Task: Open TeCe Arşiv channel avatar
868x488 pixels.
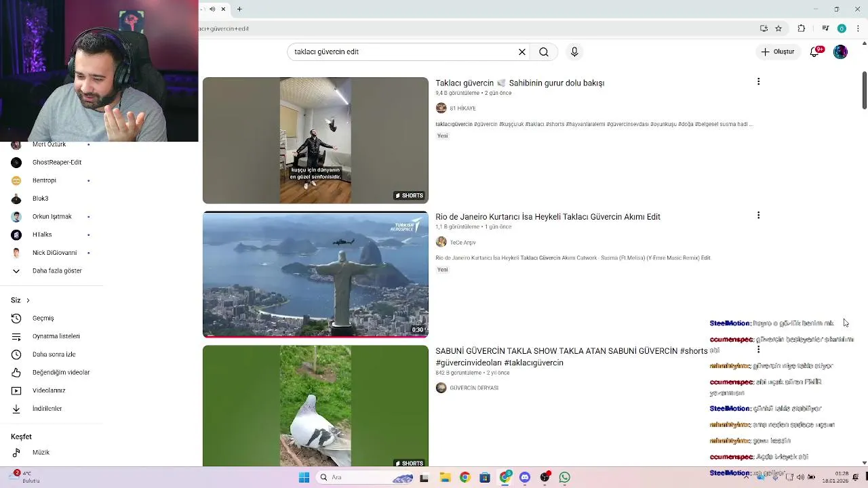Action: point(441,242)
